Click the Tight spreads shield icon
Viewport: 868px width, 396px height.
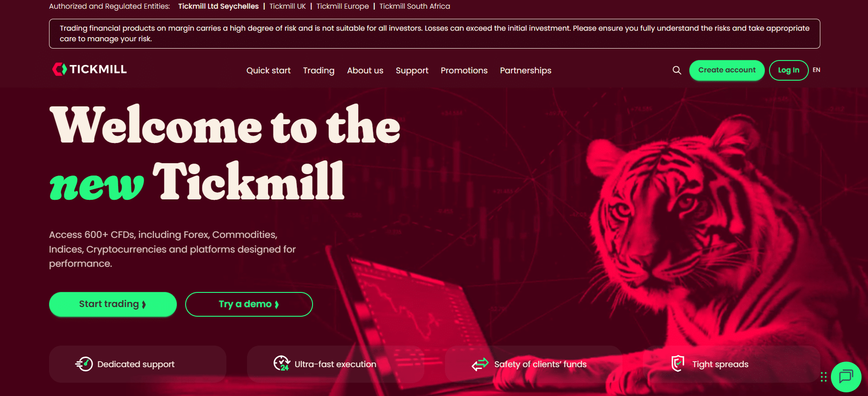tap(678, 363)
